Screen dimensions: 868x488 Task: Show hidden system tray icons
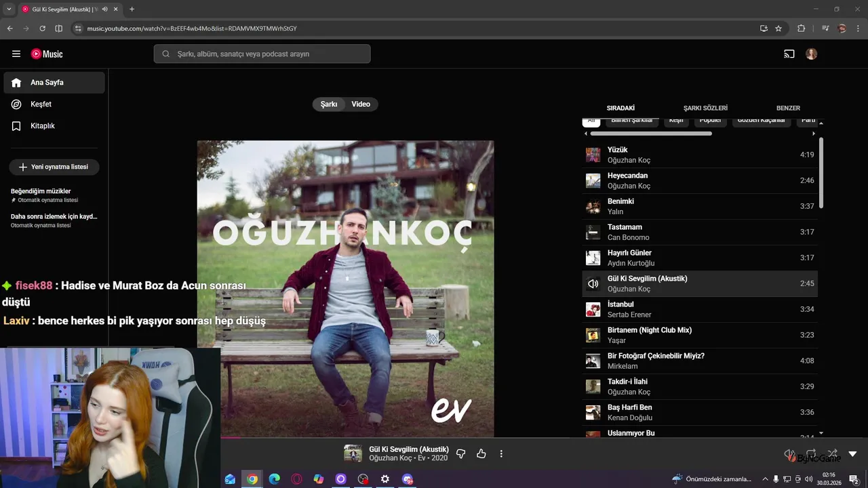pyautogui.click(x=765, y=479)
